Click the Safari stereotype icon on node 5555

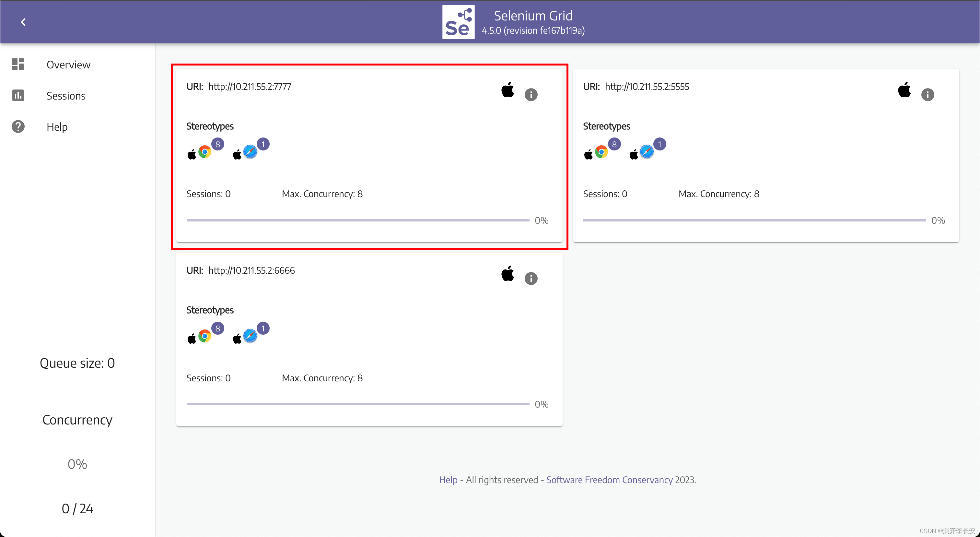pos(647,152)
